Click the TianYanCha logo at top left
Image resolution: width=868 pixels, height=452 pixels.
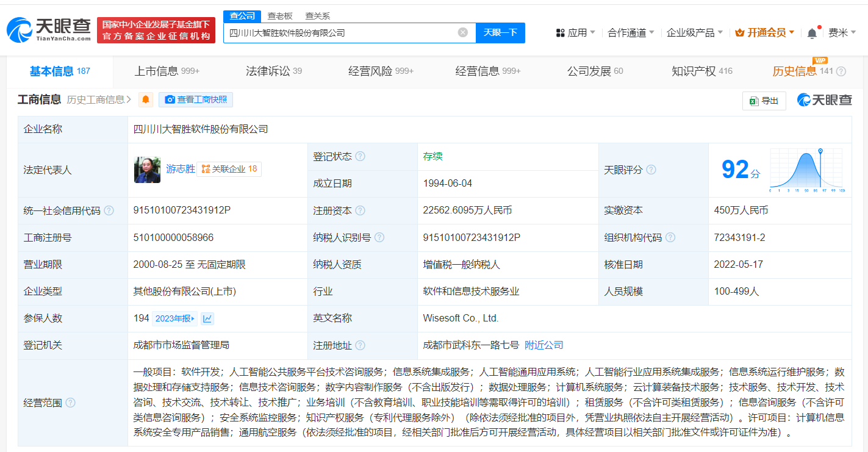48,29
